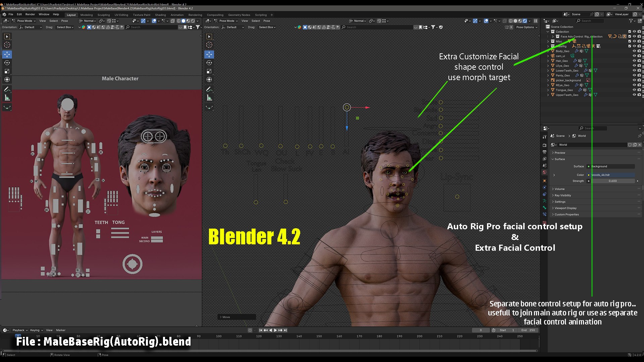Disable cam_ui in renders via camera icon

click(x=639, y=56)
